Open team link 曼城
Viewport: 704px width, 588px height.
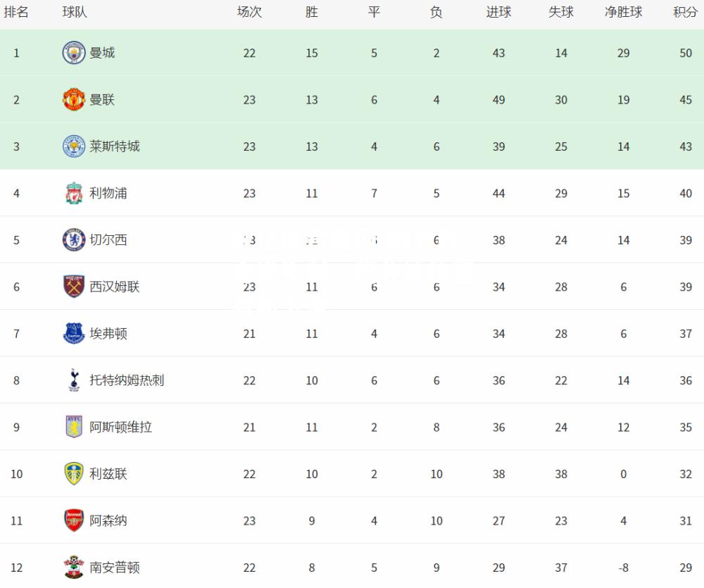pyautogui.click(x=102, y=53)
